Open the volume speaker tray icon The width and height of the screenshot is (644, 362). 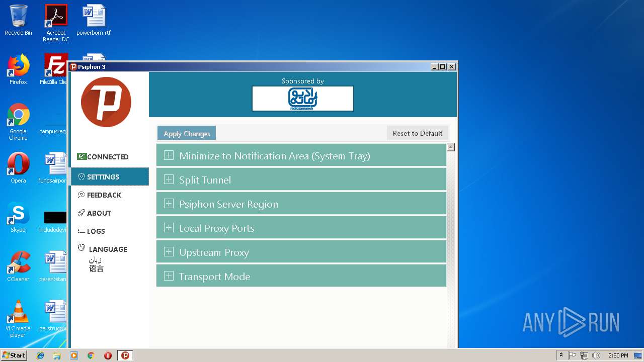(x=596, y=355)
